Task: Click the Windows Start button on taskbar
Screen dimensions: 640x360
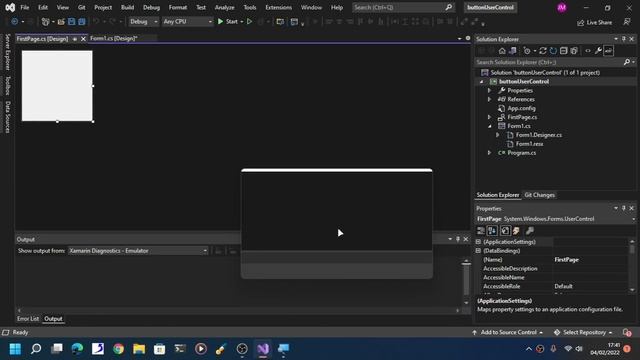Action: pos(15,349)
